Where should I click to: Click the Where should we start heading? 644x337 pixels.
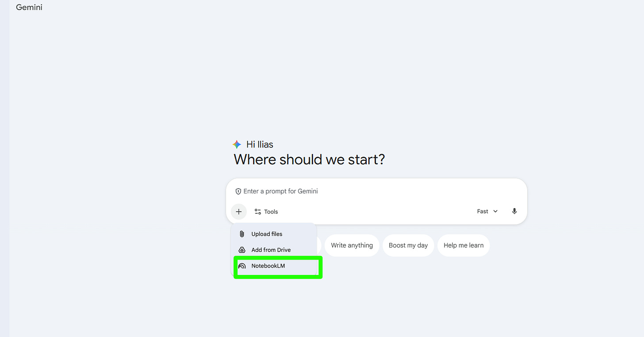309,159
